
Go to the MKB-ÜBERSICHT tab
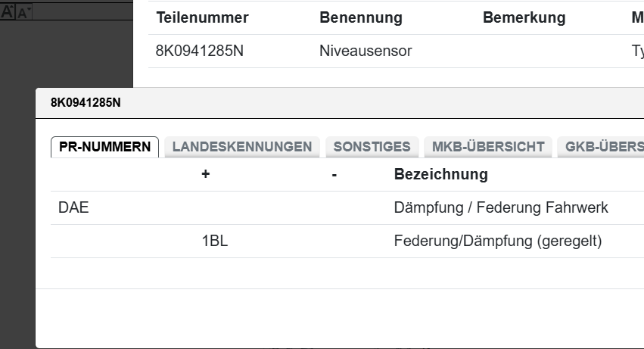point(488,147)
